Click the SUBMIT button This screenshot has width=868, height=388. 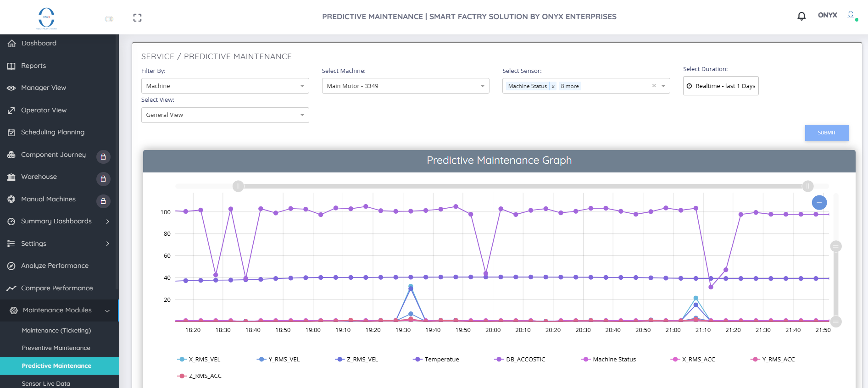(827, 133)
